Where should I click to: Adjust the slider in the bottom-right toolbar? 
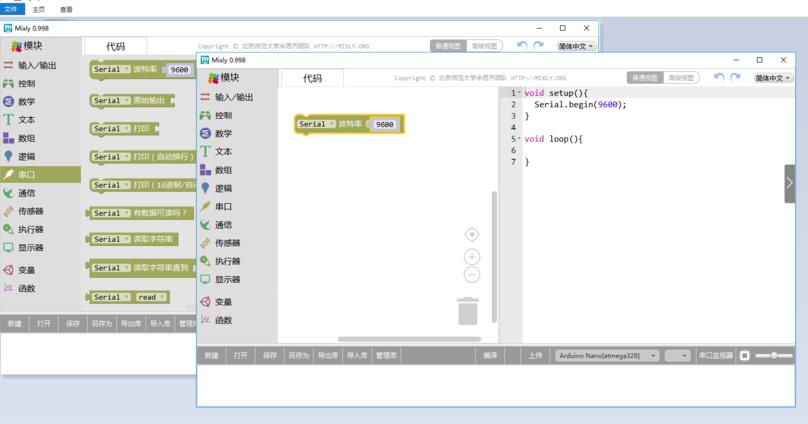(x=774, y=355)
